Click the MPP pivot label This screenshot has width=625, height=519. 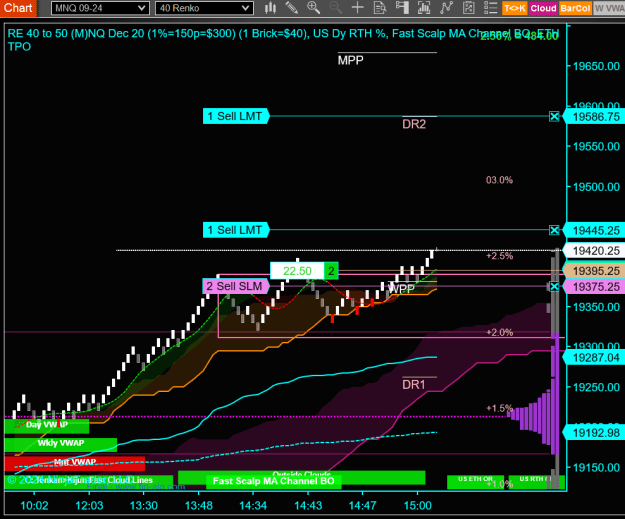350,61
